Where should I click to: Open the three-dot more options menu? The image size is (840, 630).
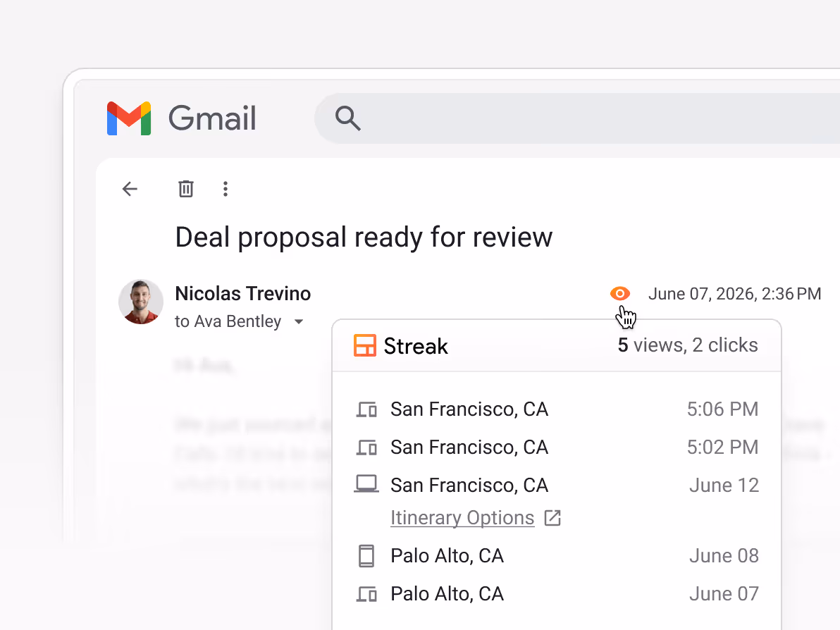226,189
